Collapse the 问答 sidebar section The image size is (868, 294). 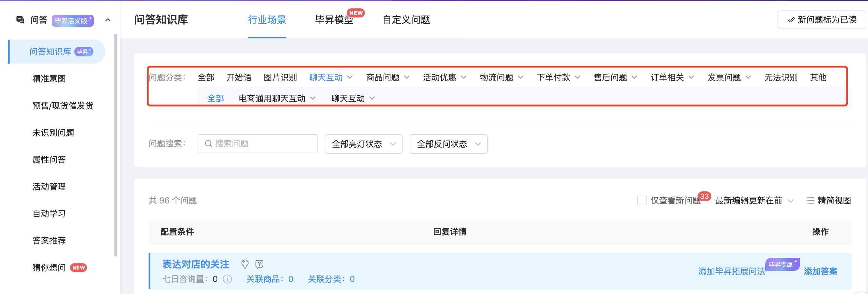(108, 20)
